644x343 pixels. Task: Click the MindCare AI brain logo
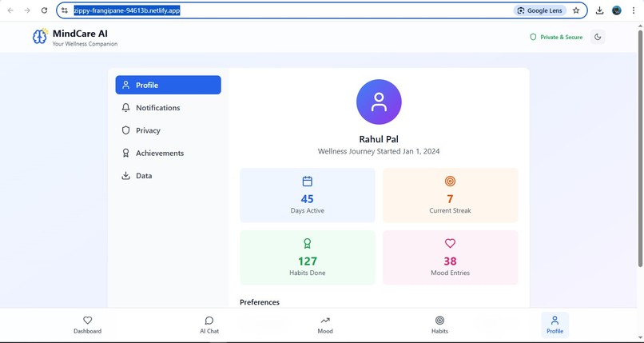coord(40,37)
